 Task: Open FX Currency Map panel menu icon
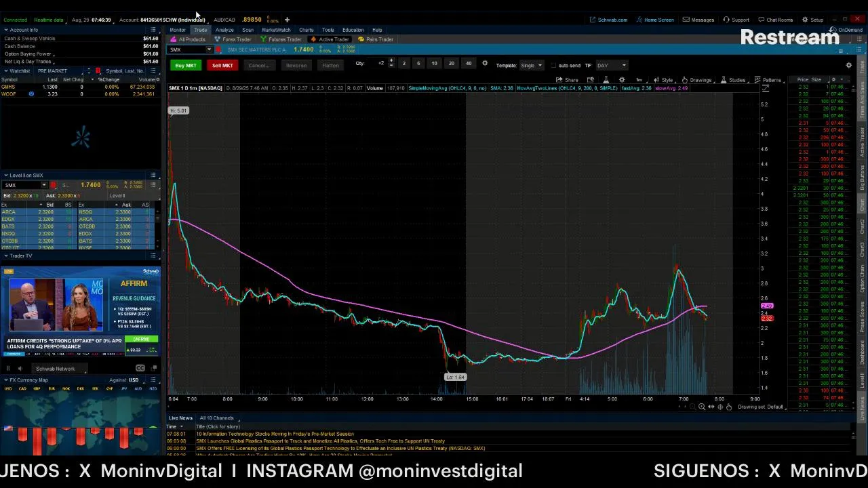pos(153,380)
